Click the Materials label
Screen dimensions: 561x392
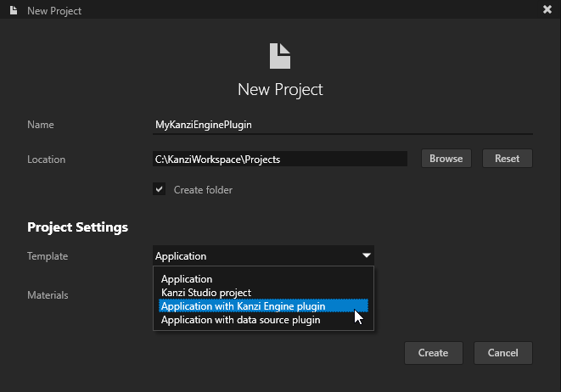click(48, 295)
